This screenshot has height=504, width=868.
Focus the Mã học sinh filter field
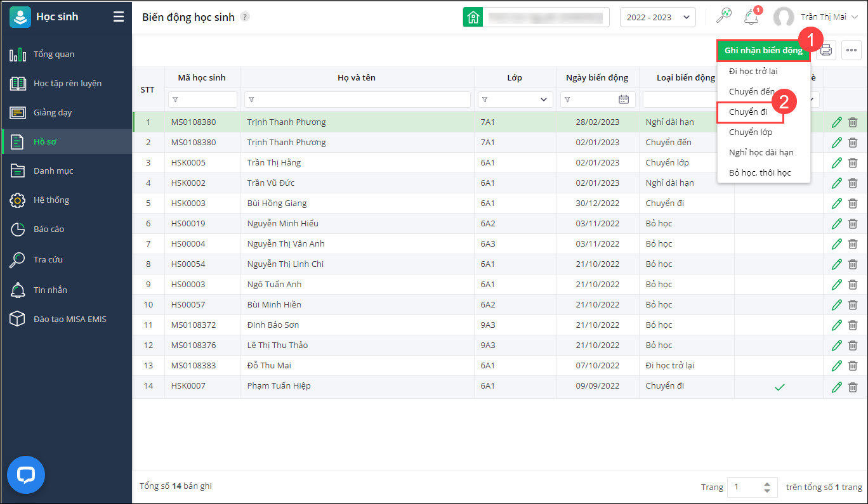(x=202, y=100)
